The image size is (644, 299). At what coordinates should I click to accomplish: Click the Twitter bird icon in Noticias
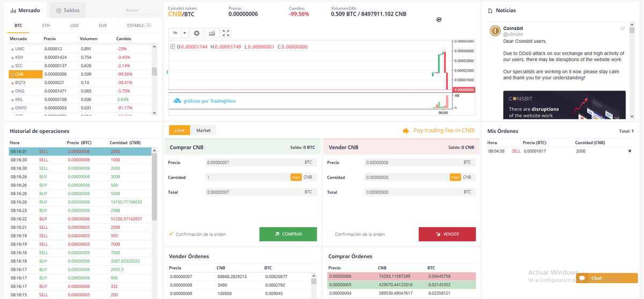[623, 28]
